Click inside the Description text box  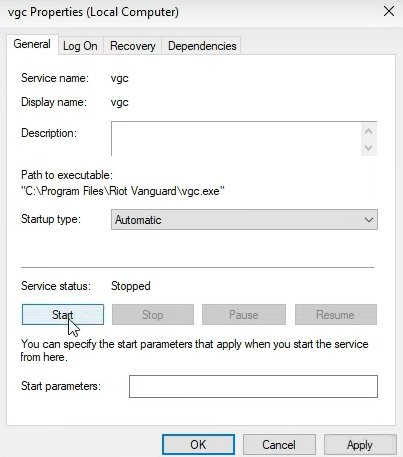pos(236,139)
